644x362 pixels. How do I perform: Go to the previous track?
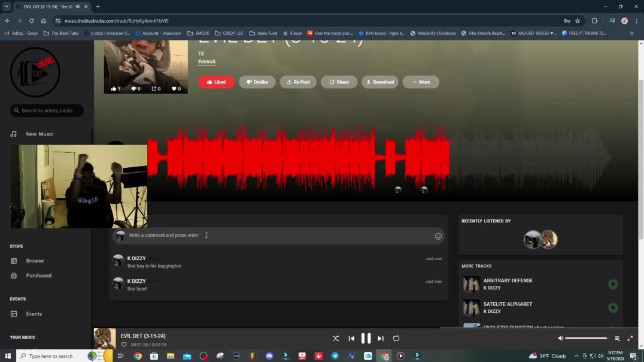click(351, 338)
